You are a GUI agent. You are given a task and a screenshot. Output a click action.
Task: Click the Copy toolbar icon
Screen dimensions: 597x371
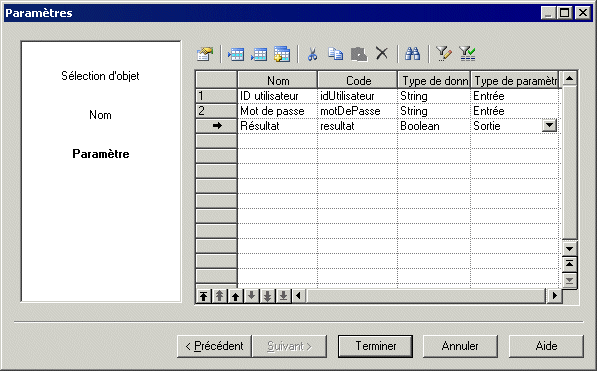pos(335,54)
